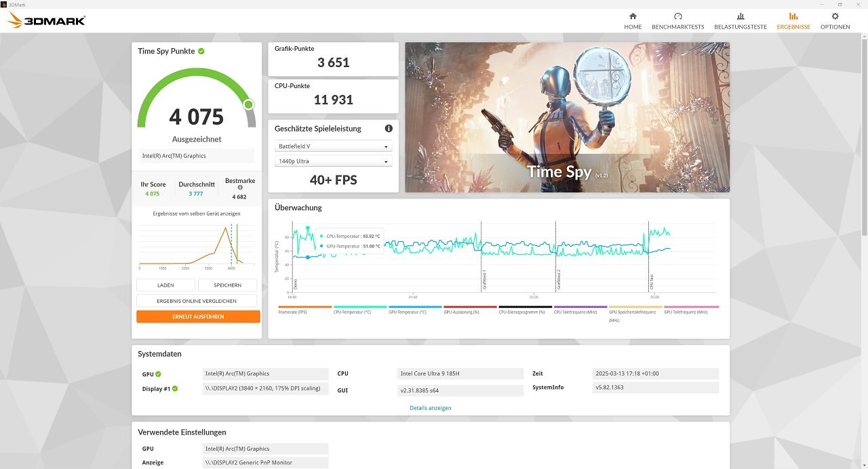Click the SPEICHERN button

tap(228, 285)
